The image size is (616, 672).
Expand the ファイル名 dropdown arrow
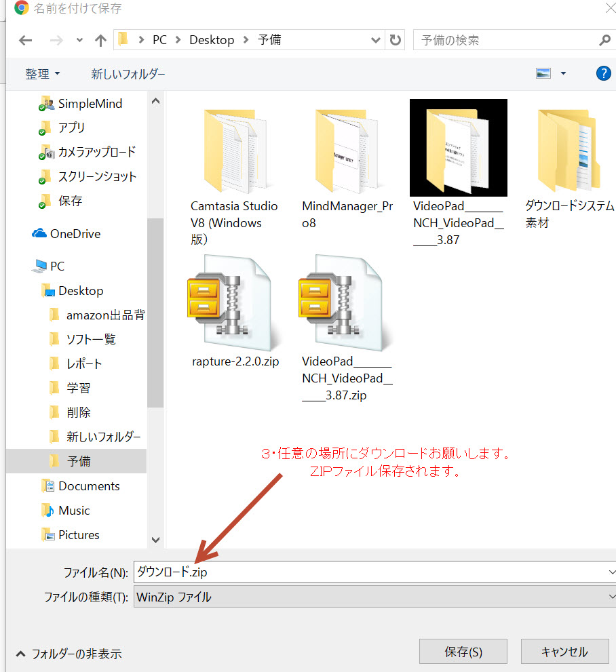click(612, 572)
